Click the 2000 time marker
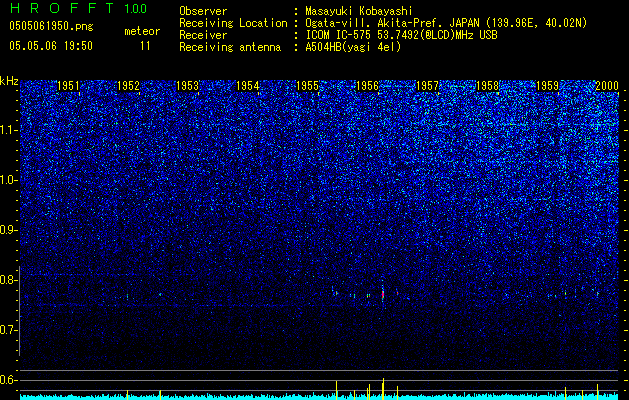The height and width of the screenshot is (400, 629). point(607,86)
